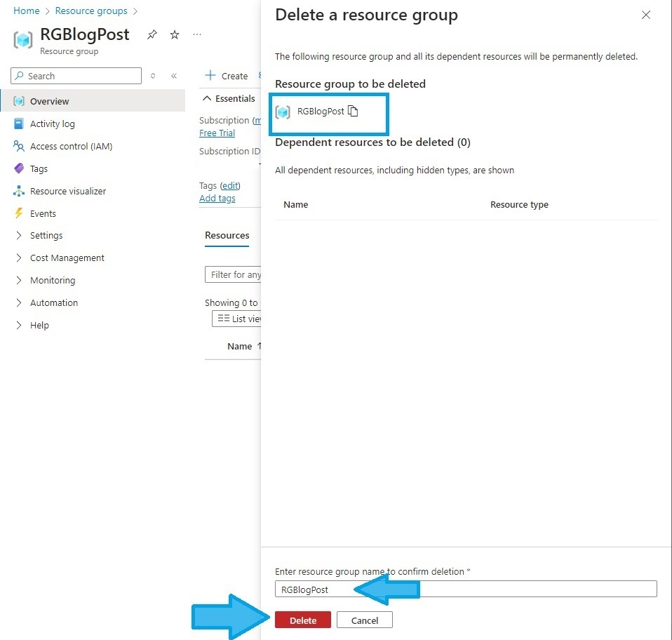The image size is (672, 640).
Task: Click the Resource type column header
Action: coord(519,205)
